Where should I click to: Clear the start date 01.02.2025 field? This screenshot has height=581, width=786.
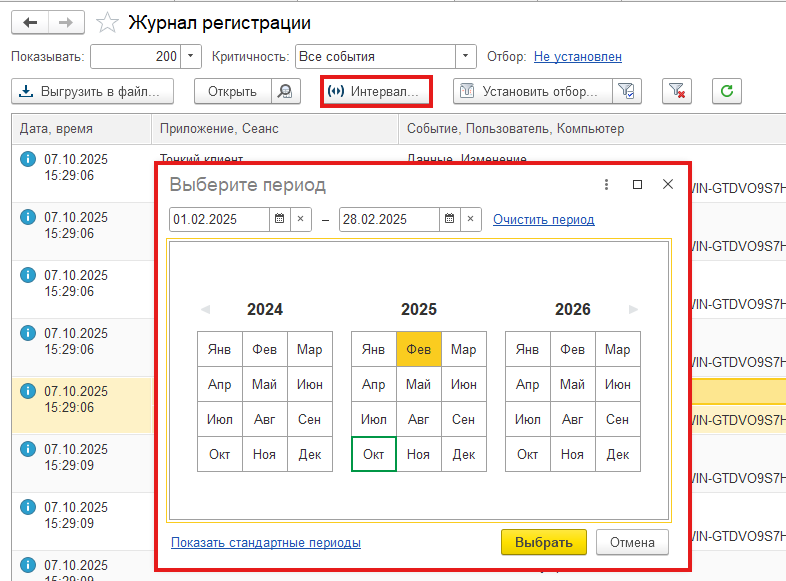point(301,219)
